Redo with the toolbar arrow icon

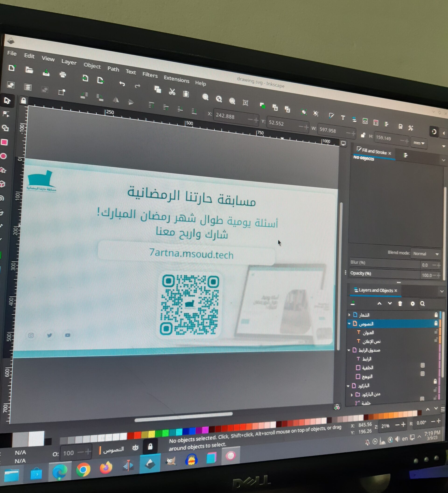[138, 86]
